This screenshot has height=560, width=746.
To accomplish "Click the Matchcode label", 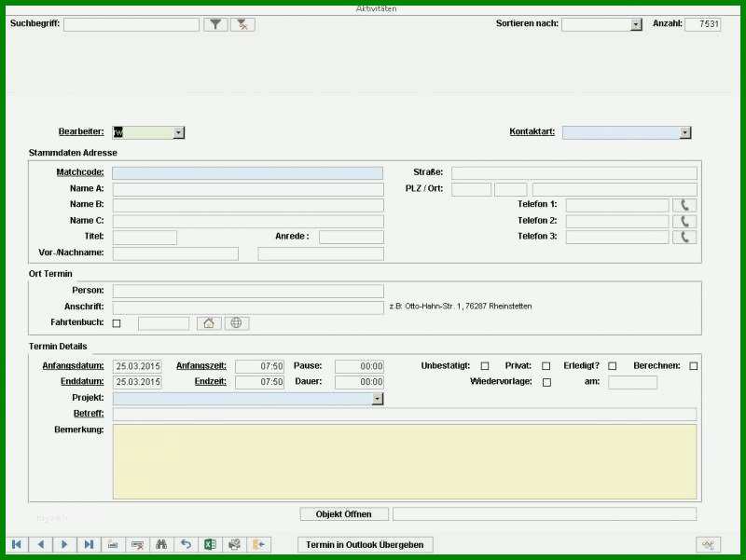I will 80,172.
